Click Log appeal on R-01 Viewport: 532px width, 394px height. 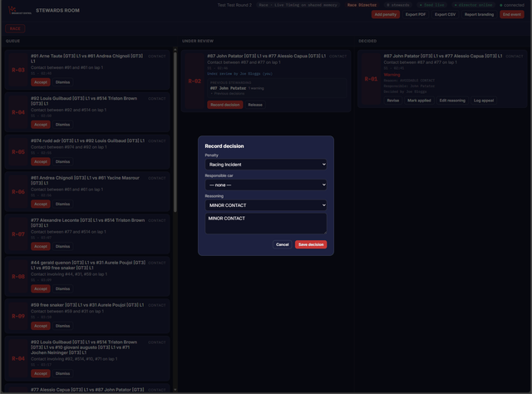[484, 101]
